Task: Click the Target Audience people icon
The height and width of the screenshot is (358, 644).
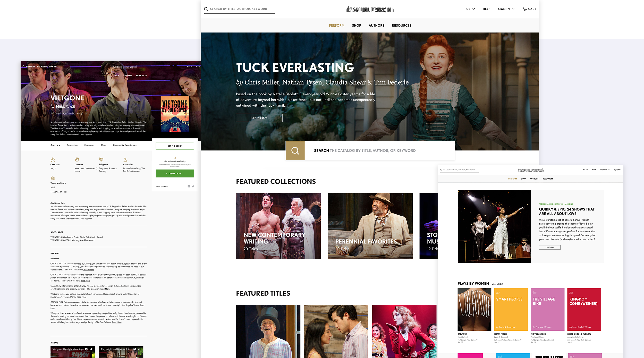Action: tap(53, 178)
